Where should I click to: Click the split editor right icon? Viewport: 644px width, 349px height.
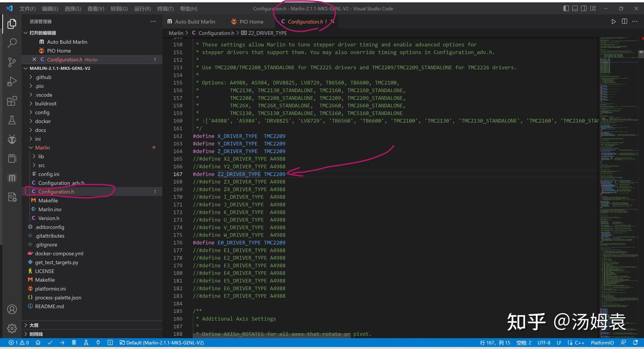tap(624, 21)
